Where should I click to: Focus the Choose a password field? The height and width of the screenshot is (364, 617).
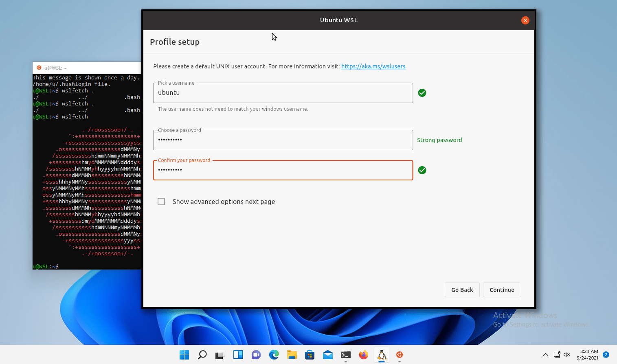pos(283,140)
